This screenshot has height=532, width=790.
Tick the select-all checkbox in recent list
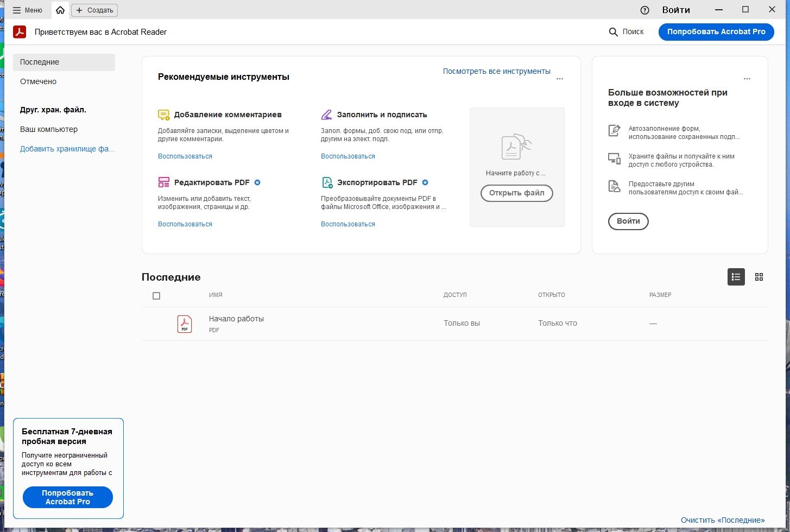(156, 296)
